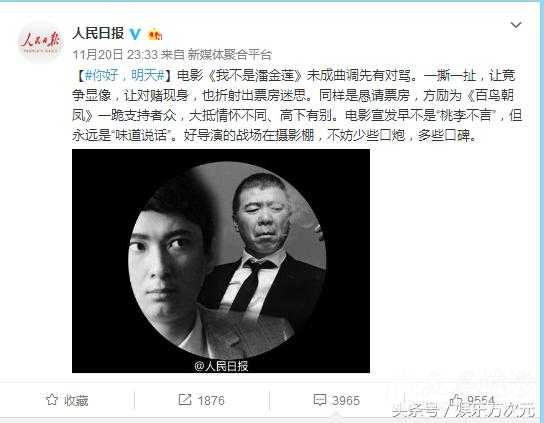Click the 11月20日 23:33 post timestamp
Image resolution: width=544 pixels, height=423 pixels.
pos(115,54)
